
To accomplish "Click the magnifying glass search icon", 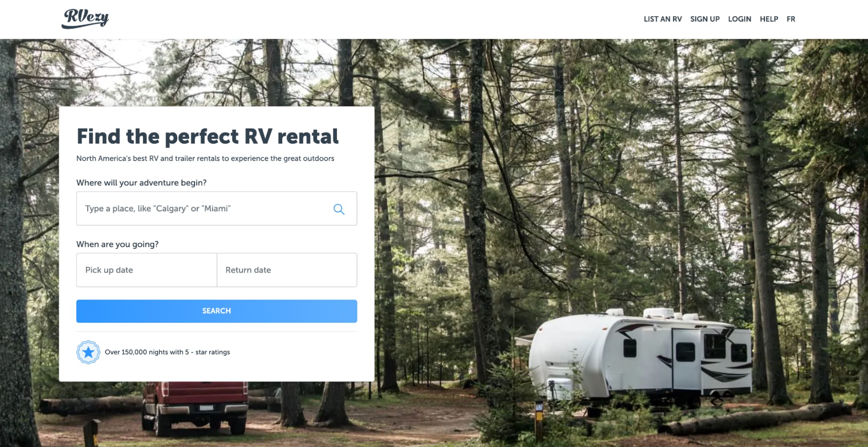I will click(x=339, y=209).
